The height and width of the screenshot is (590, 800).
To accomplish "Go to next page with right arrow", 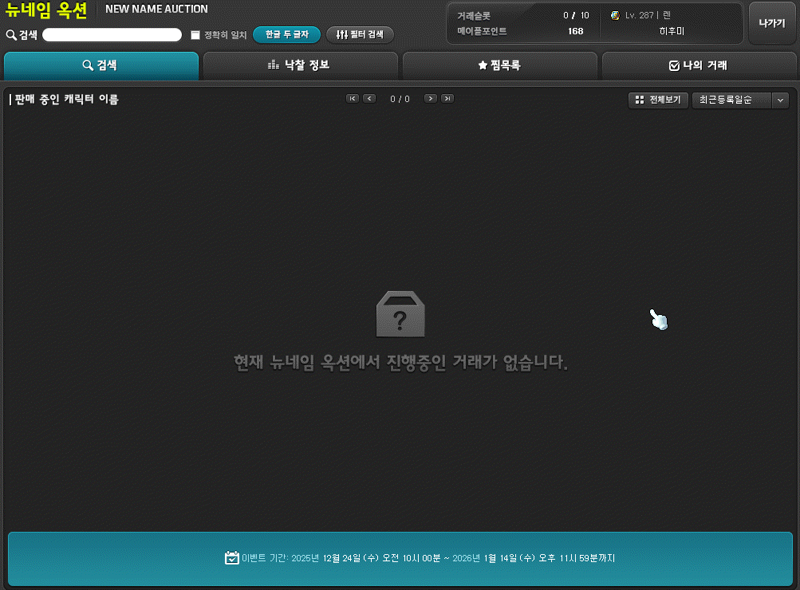I will click(430, 99).
